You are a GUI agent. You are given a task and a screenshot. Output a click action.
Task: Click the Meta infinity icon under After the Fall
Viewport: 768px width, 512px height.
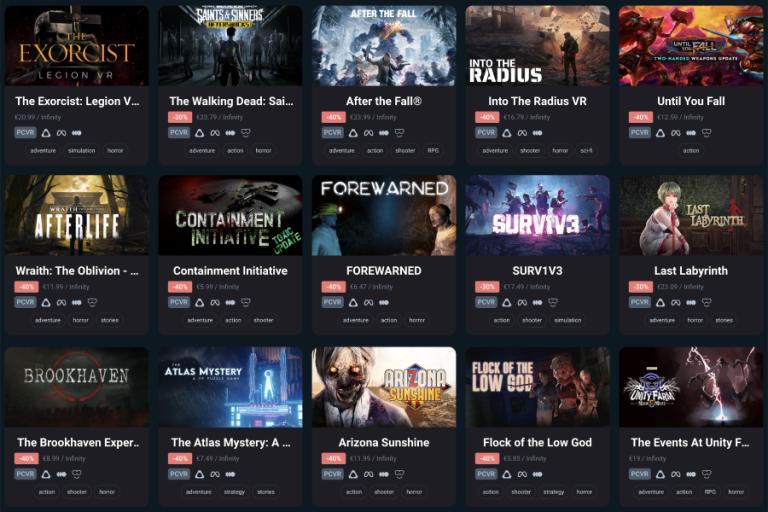368,133
